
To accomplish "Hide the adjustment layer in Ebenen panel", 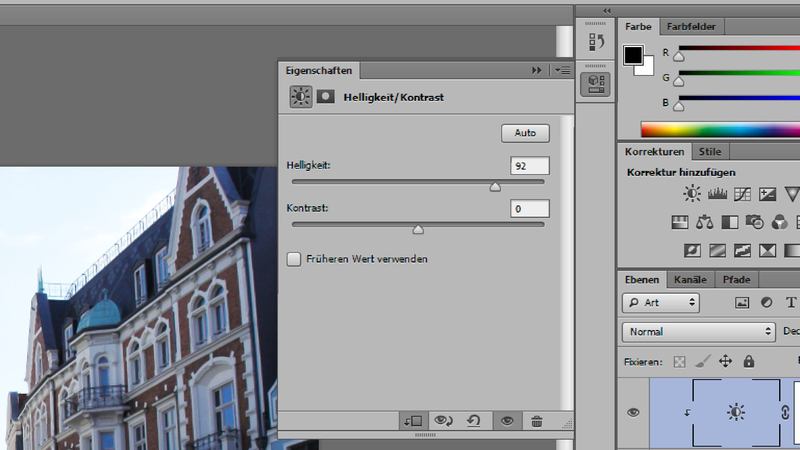I will [x=632, y=412].
